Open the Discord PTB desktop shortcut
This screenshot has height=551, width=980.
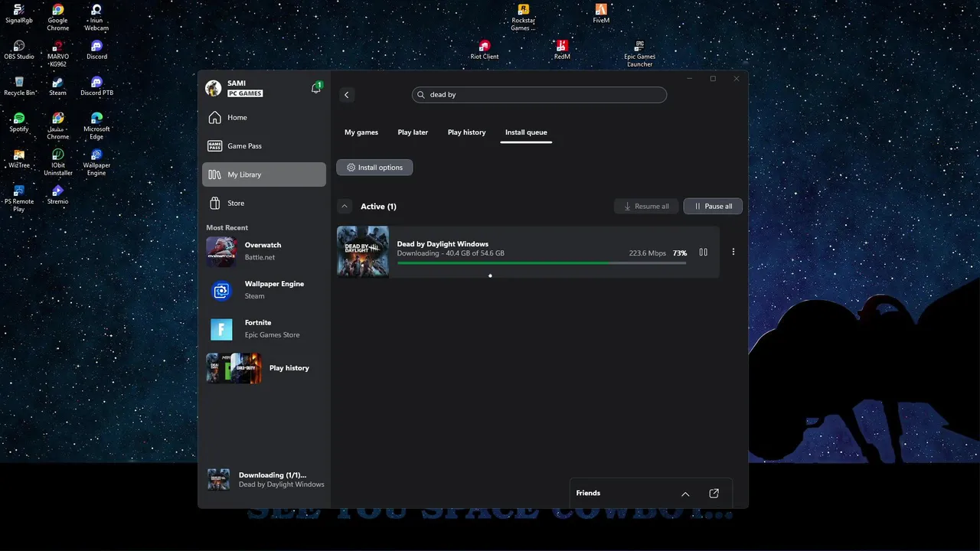[96, 86]
